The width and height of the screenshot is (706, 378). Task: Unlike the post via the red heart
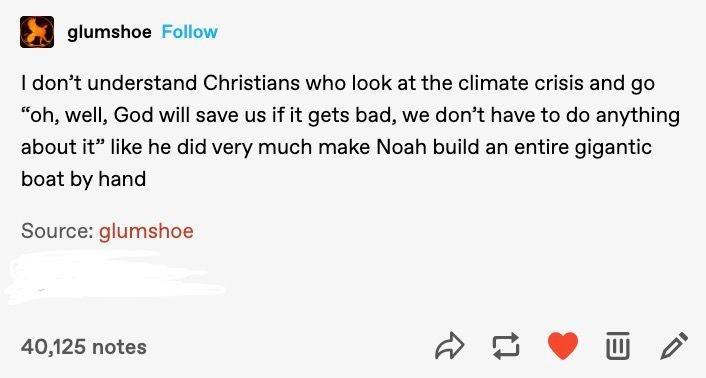click(x=563, y=346)
